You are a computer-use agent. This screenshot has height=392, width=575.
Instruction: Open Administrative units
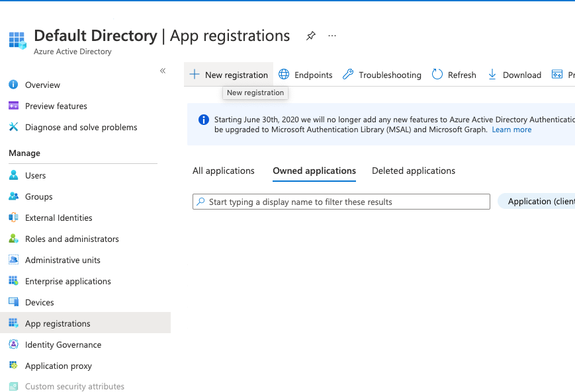[63, 260]
